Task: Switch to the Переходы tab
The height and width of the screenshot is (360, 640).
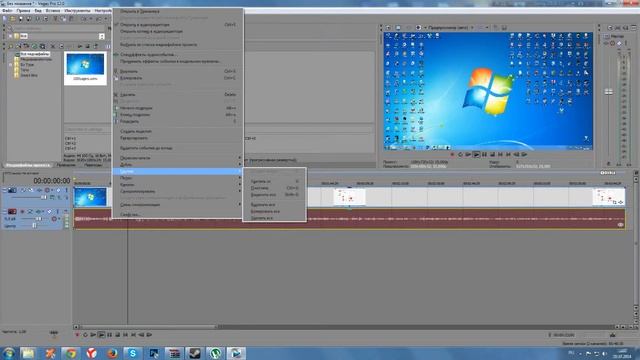Action: click(93, 165)
